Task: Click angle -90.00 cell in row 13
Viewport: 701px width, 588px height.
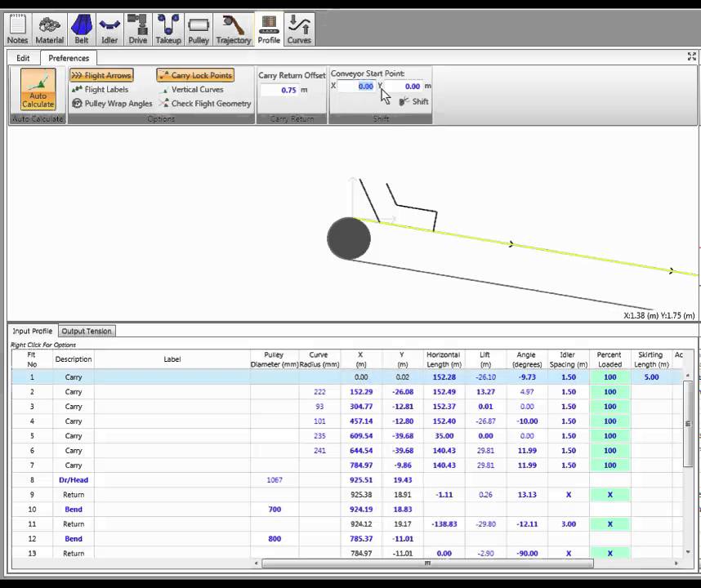Action: [527, 554]
